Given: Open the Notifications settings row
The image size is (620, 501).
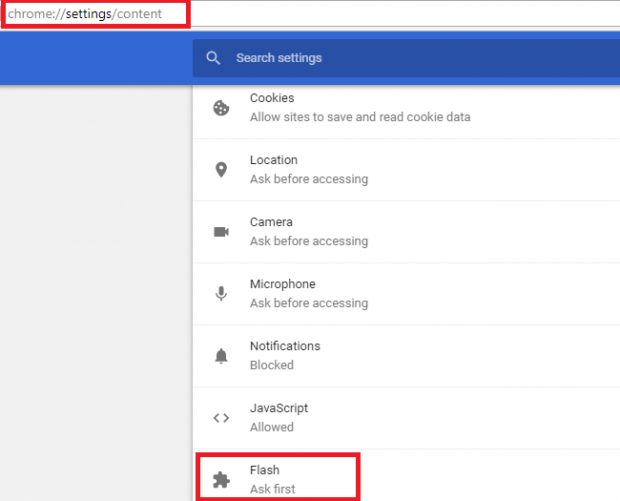Looking at the screenshot, I should coord(406,356).
